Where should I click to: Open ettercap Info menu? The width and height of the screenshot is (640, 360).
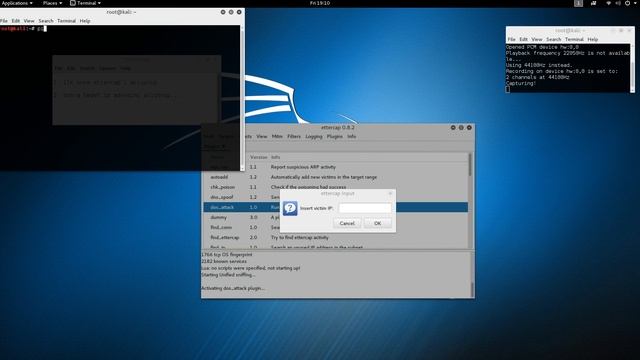click(x=352, y=136)
